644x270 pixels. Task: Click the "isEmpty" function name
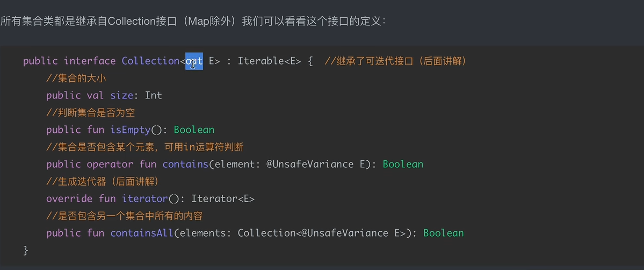[x=131, y=130]
